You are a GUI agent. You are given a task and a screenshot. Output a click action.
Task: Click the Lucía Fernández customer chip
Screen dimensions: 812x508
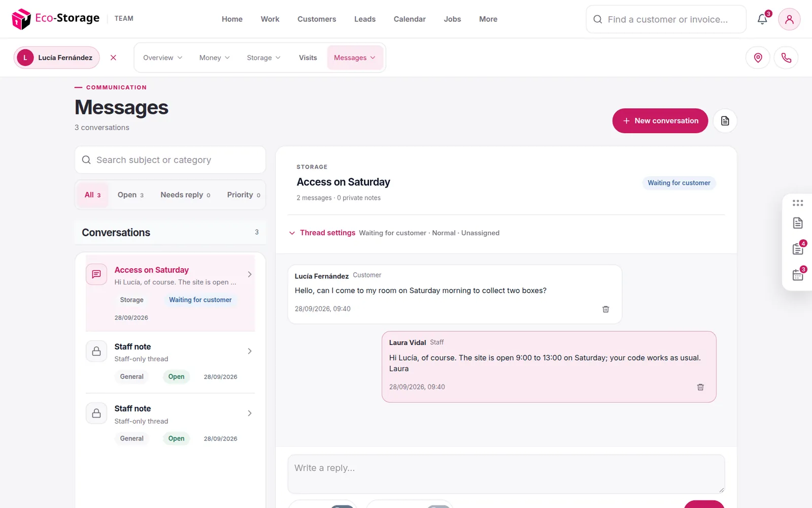(x=56, y=57)
